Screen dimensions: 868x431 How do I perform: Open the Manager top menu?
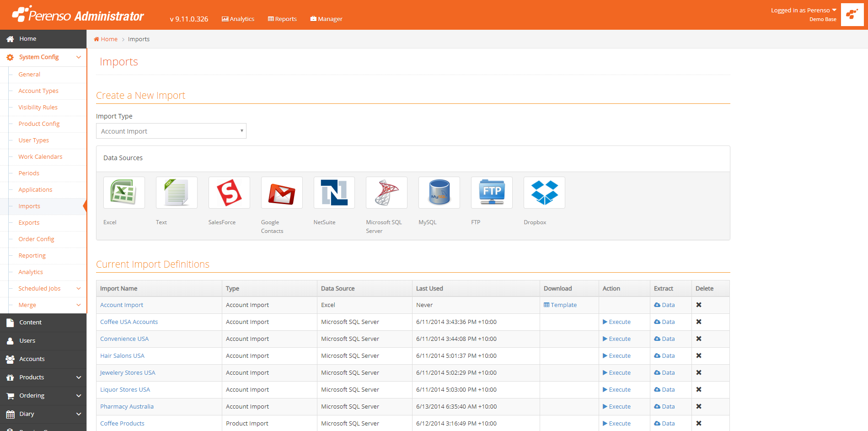click(x=326, y=19)
